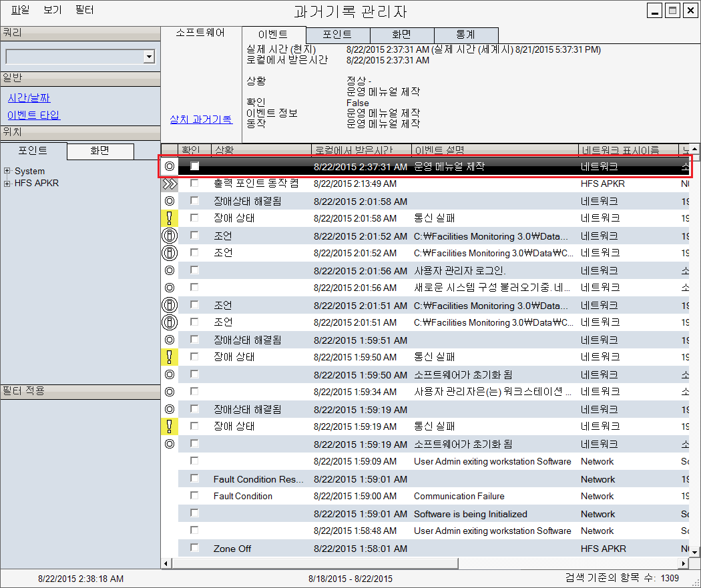Viewport: 701px width, 588px height.
Task: Click circle icon on the 1:59:34 AM row
Action: click(x=170, y=392)
